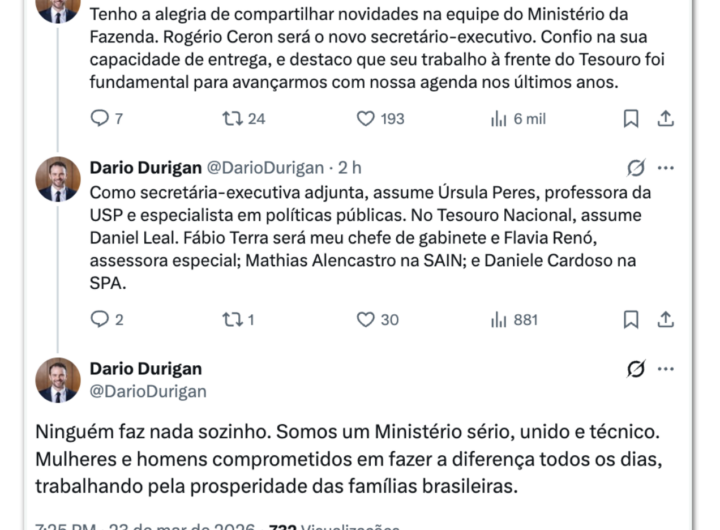The image size is (720, 530).
Task: View analytics showing 881 views
Action: [x=499, y=319]
